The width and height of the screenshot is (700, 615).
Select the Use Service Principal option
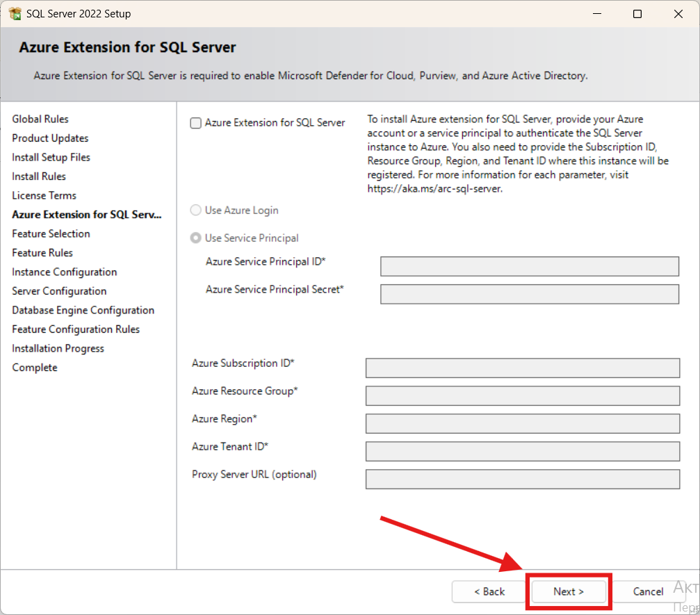tap(196, 238)
